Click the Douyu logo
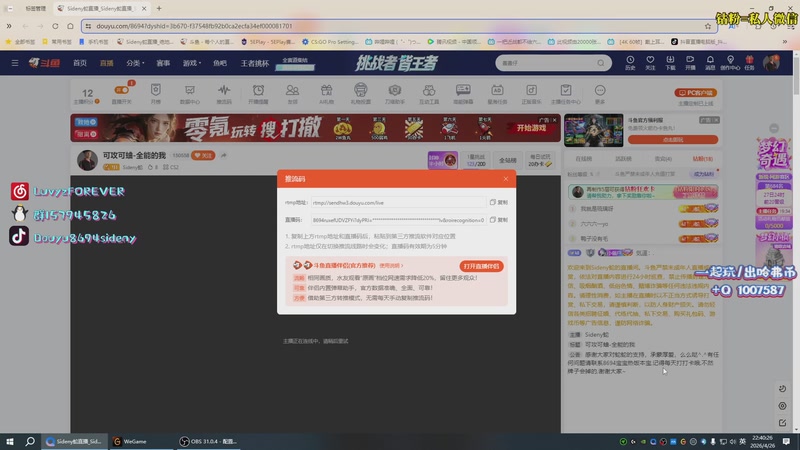The width and height of the screenshot is (800, 450). tap(44, 63)
